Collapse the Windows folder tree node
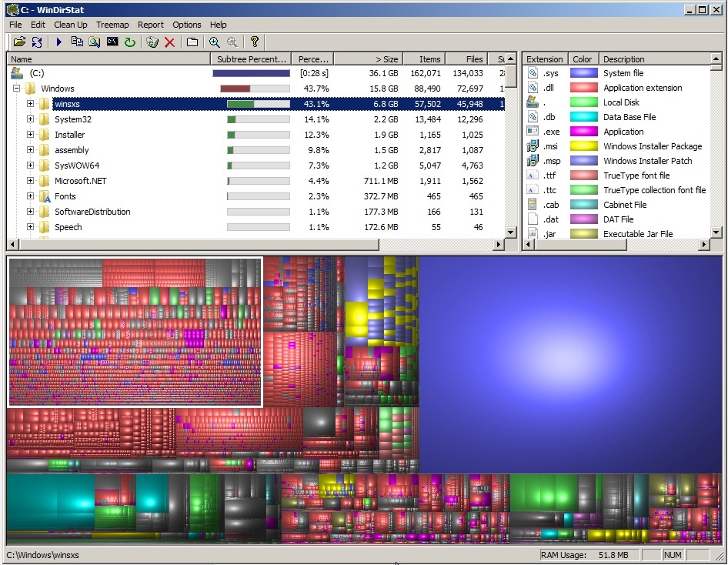Image resolution: width=728 pixels, height=565 pixels. tap(16, 89)
